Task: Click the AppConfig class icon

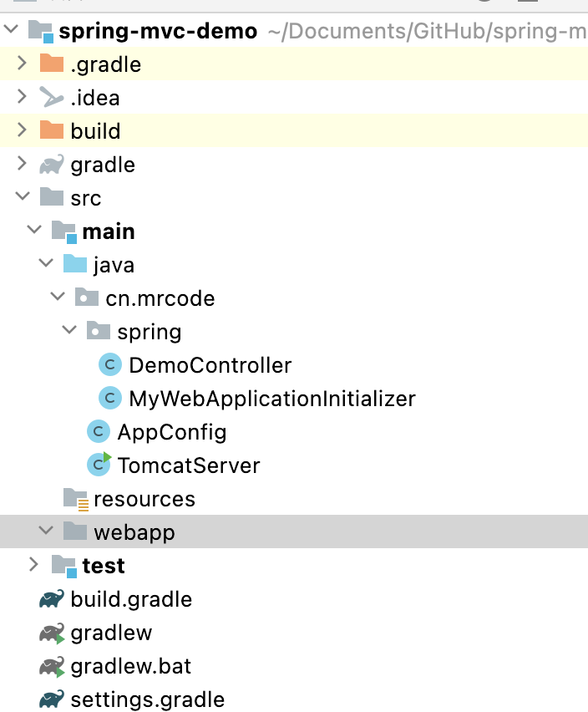Action: [99, 432]
